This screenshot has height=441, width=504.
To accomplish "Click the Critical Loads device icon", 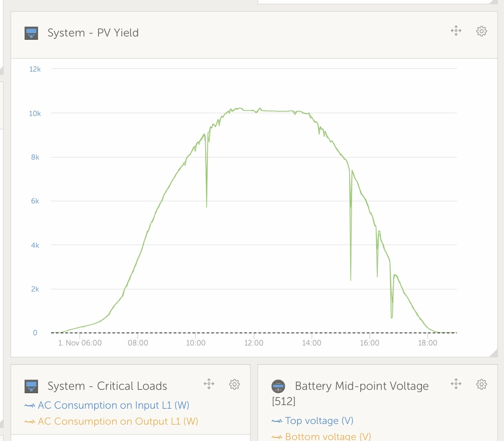I will click(31, 387).
